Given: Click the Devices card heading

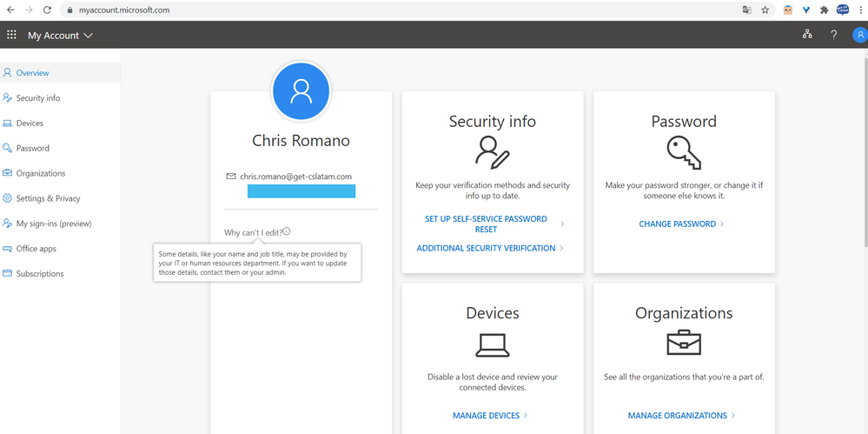Looking at the screenshot, I should (x=492, y=312).
